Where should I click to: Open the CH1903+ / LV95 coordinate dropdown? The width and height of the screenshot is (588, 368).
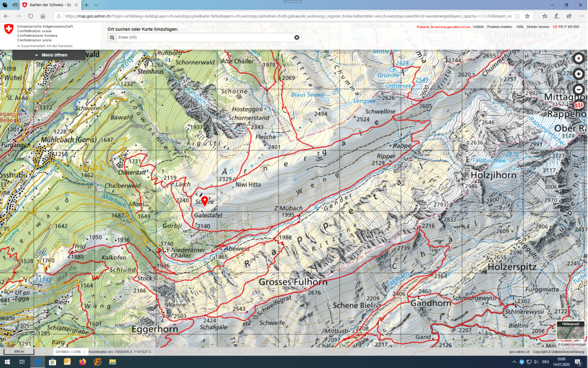[x=69, y=352]
